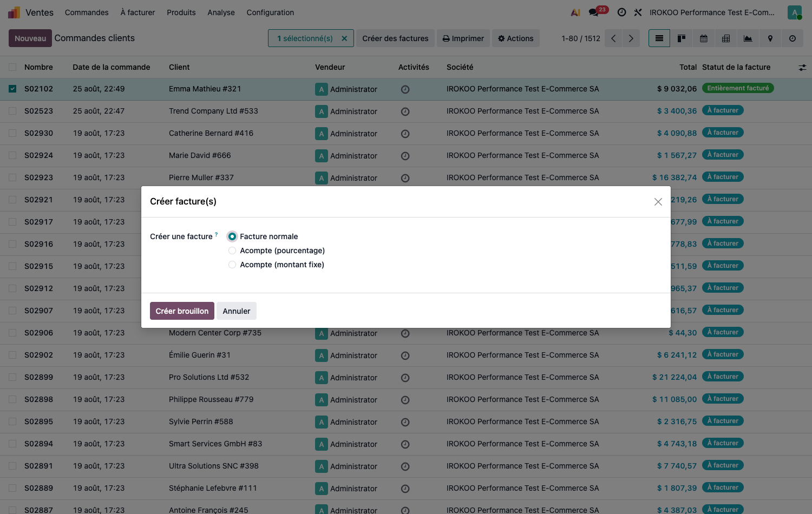
Task: Check the S02523 order checkbox
Action: 12,111
